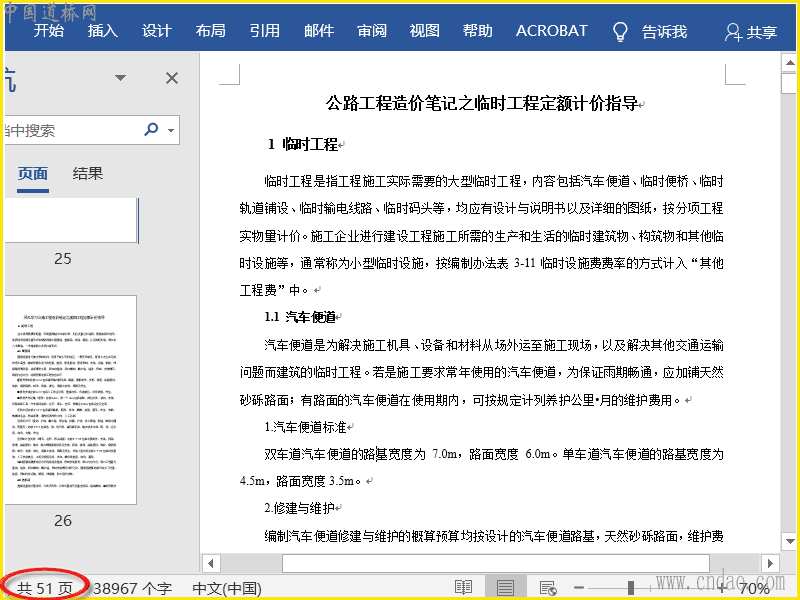Click the 70% zoom level
Screen dimensions: 800x600
point(754,589)
